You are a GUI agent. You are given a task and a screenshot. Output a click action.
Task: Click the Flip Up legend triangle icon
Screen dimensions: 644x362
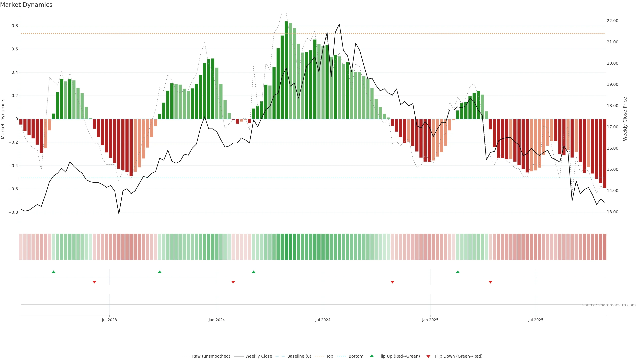tap(371, 356)
